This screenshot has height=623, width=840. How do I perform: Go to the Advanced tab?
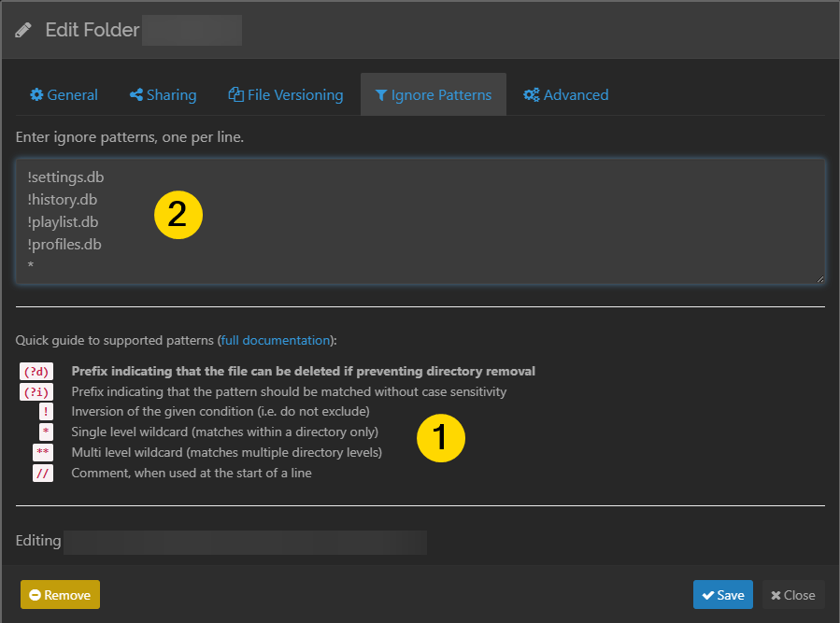click(x=566, y=95)
